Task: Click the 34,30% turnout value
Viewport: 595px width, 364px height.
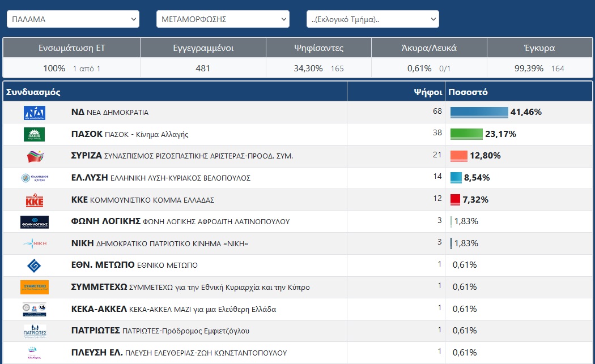Action: [308, 68]
